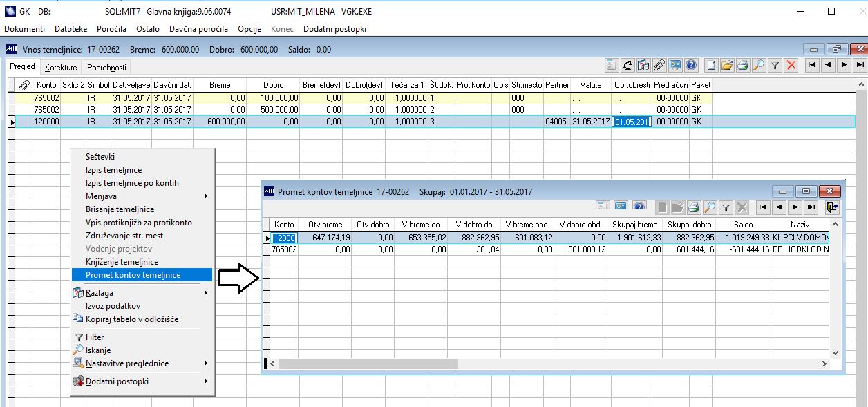The image size is (868, 407).
Task: Click the balance scale icon in main toolbar
Action: [x=628, y=65]
